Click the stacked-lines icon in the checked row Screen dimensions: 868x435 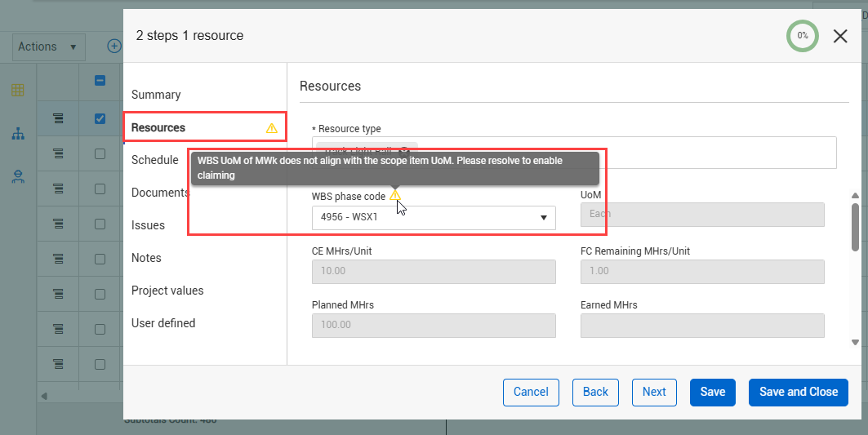(x=58, y=118)
